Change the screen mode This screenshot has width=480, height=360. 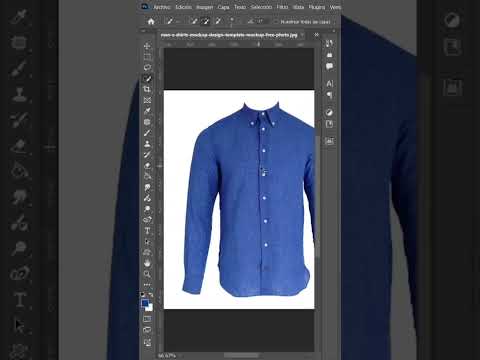pyautogui.click(x=147, y=330)
